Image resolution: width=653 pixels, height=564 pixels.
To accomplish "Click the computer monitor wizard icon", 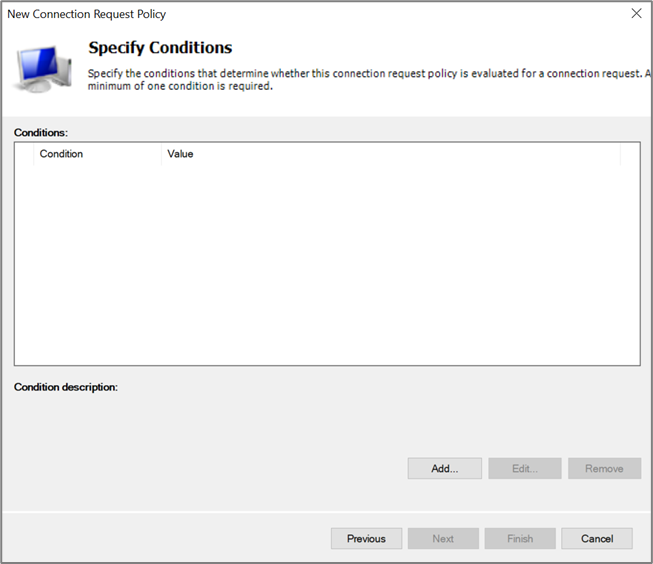I will click(43, 68).
